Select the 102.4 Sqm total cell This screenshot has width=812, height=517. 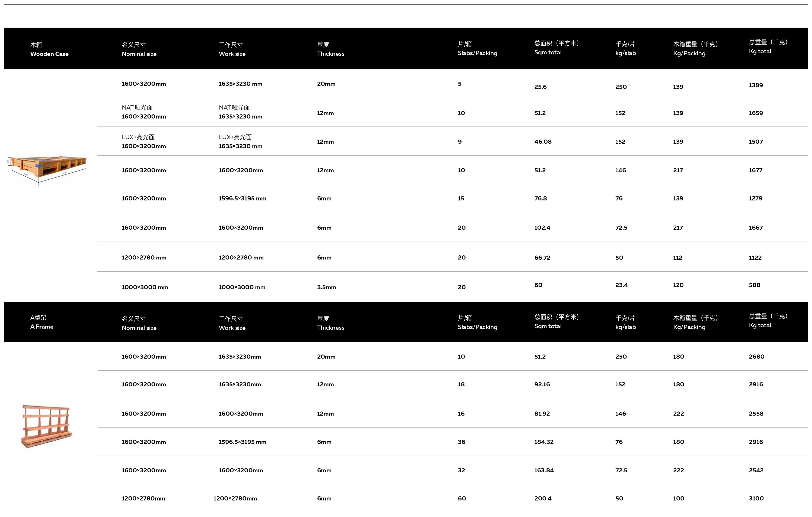tap(542, 228)
